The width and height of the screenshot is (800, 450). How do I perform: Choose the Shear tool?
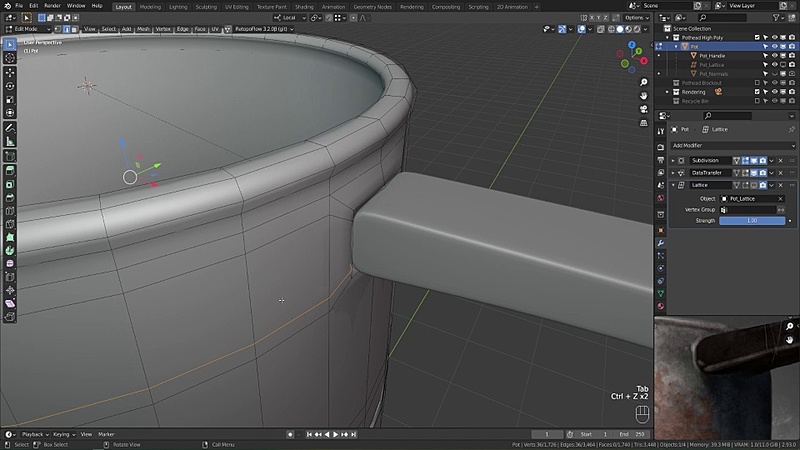(x=10, y=304)
